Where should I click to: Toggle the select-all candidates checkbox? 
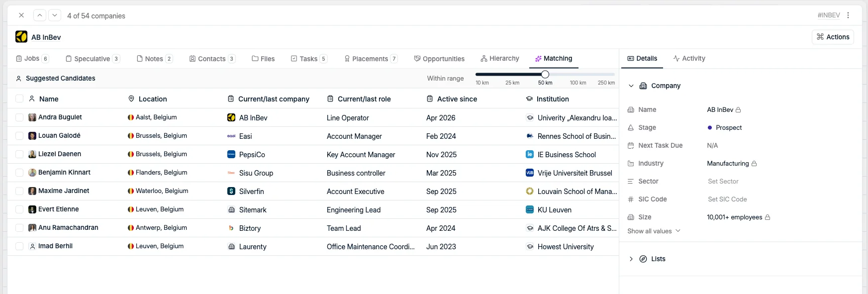click(19, 98)
